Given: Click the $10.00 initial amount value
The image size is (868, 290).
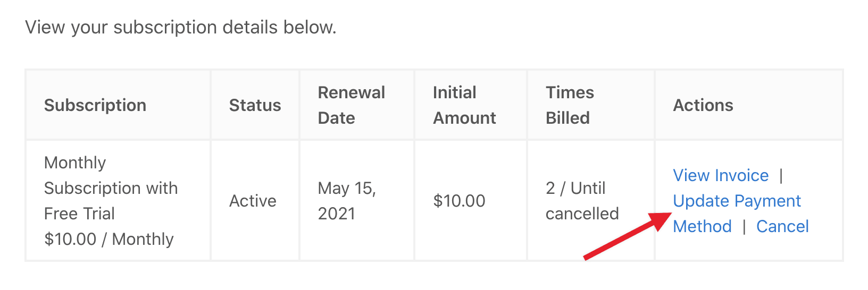Looking at the screenshot, I should pyautogui.click(x=459, y=201).
